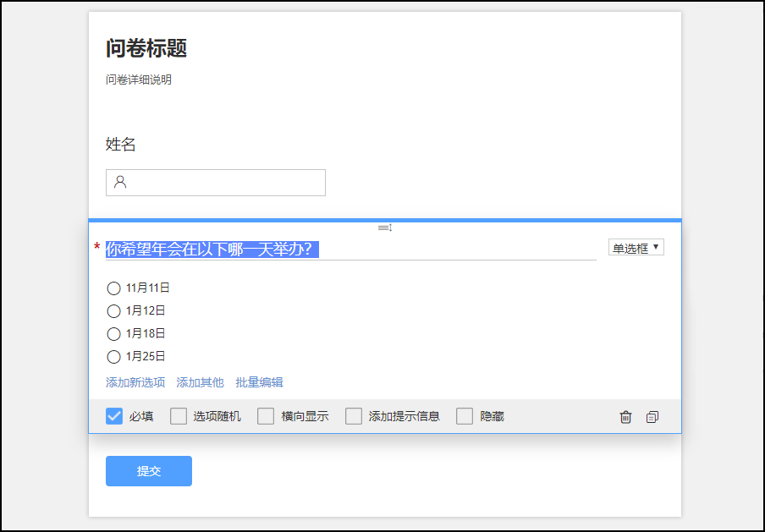765x532 pixels.
Task: Uncheck the 必填 checkbox
Action: pos(114,416)
